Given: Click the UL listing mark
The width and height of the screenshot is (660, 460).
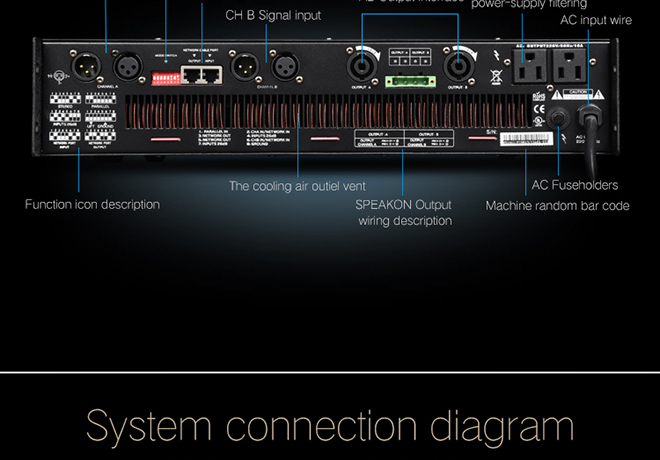Looking at the screenshot, I should pyautogui.click(x=539, y=120).
